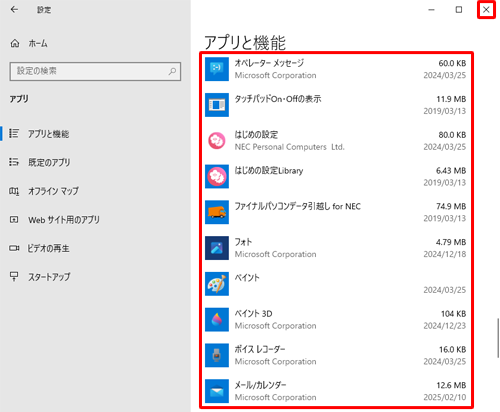Maximize the settings window
This screenshot has width=500, height=412.
[459, 10]
